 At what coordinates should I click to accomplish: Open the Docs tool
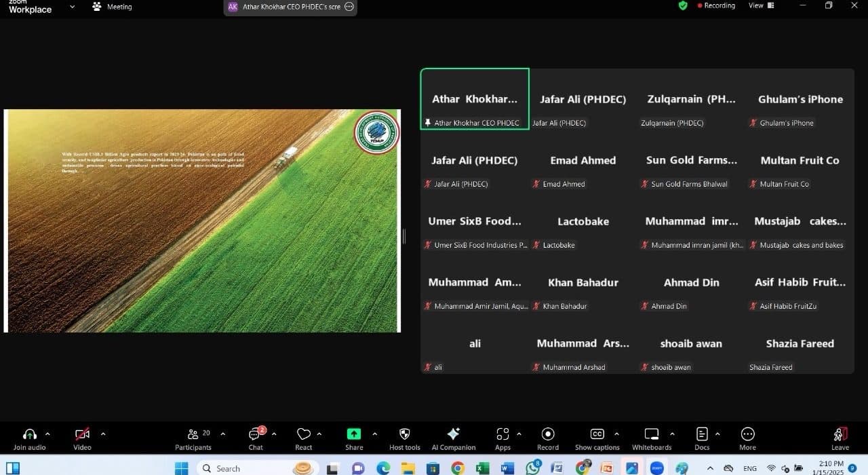[x=702, y=435]
